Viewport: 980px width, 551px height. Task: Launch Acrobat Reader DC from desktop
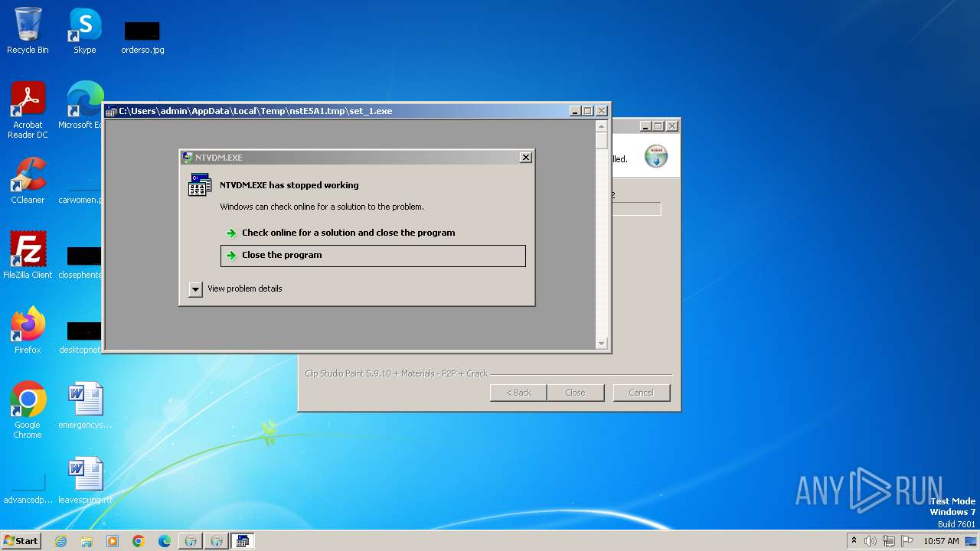click(28, 110)
